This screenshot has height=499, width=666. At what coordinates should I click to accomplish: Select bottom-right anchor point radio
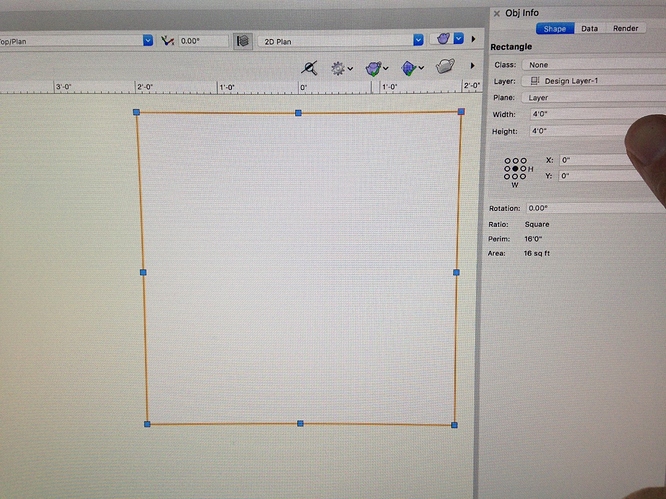coord(523,177)
